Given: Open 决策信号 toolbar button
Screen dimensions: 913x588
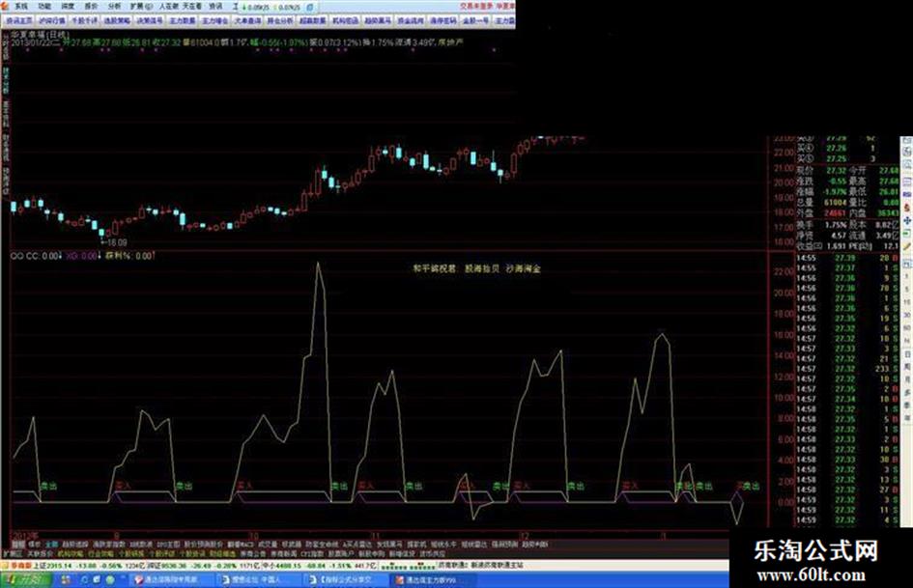Looking at the screenshot, I should [x=150, y=20].
